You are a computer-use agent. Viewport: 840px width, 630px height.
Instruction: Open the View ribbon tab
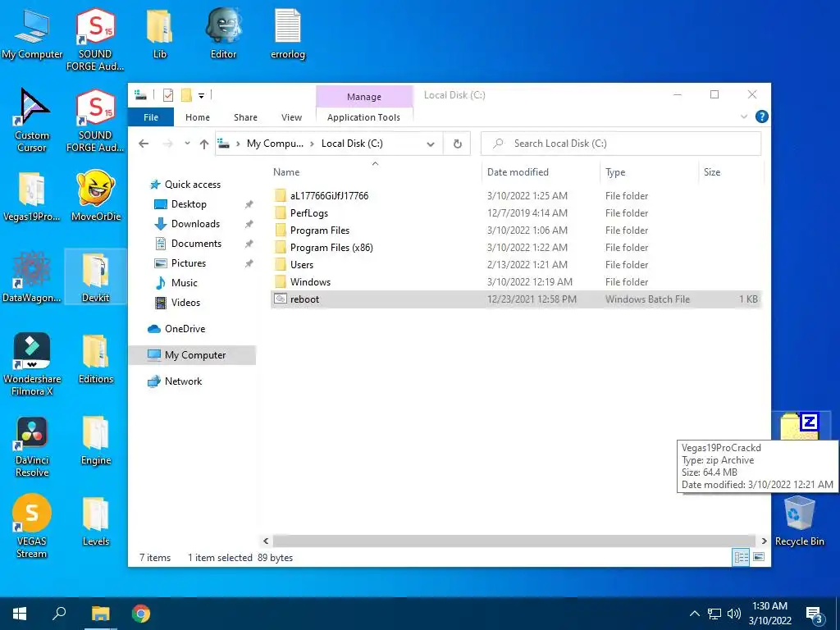coord(291,117)
